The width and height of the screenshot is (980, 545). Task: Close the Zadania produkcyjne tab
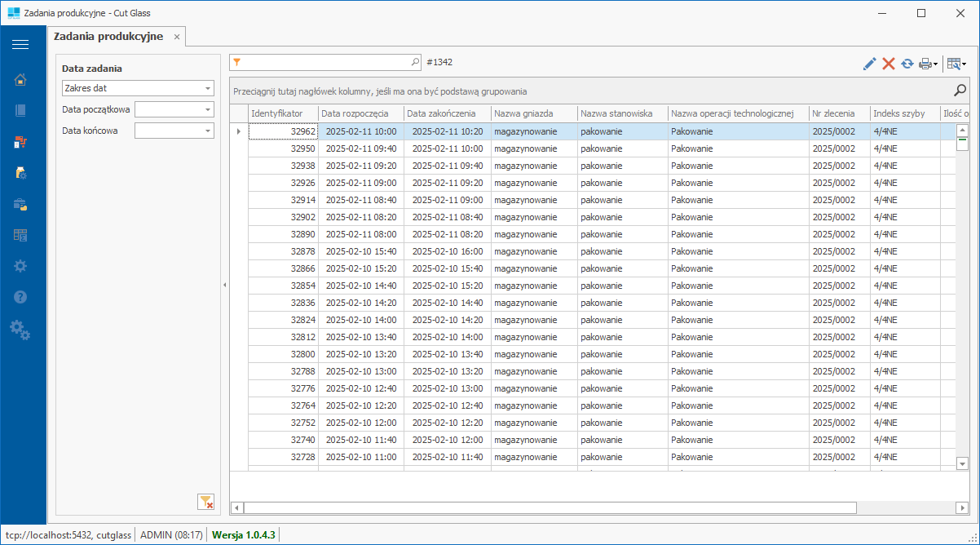point(177,38)
